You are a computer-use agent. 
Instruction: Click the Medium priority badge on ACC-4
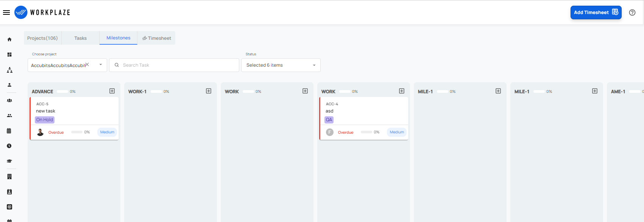[x=397, y=132]
